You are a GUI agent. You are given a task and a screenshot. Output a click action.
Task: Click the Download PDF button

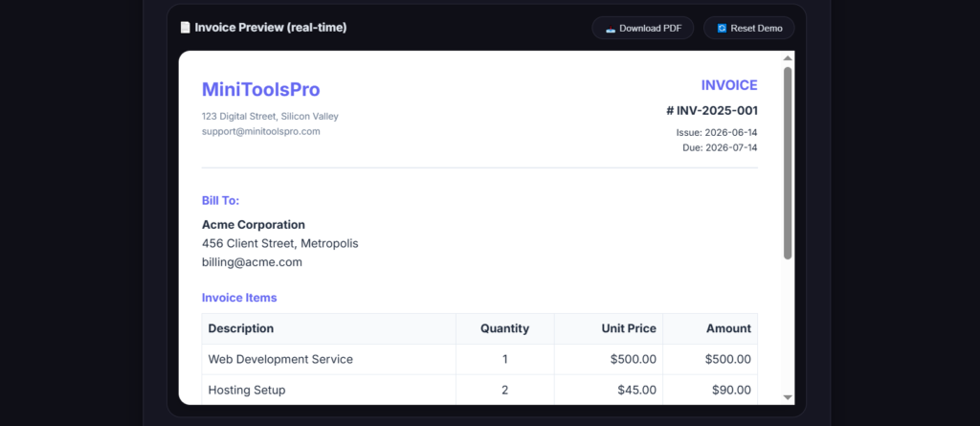coord(642,28)
